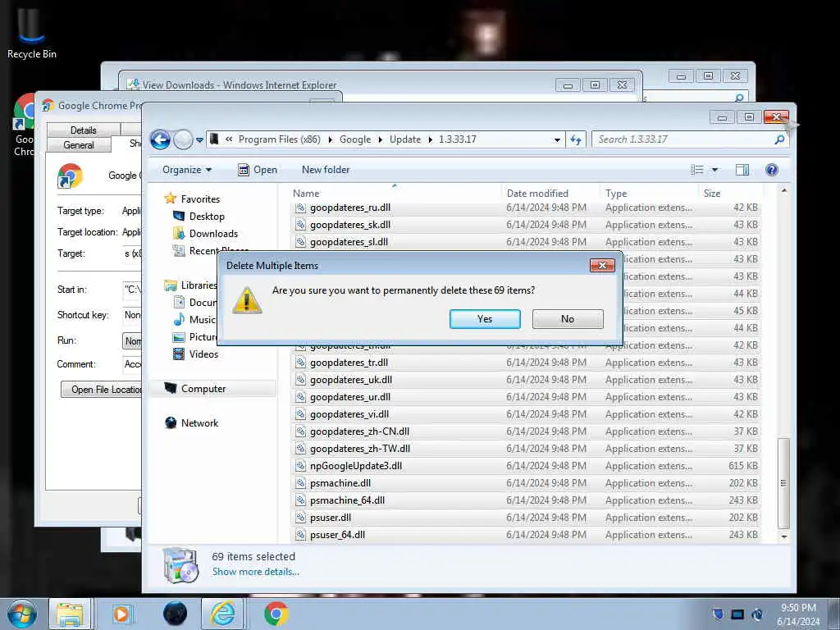Viewport: 840px width, 630px height.
Task: Click the goopdateres_sk.dll file icon
Action: [300, 225]
